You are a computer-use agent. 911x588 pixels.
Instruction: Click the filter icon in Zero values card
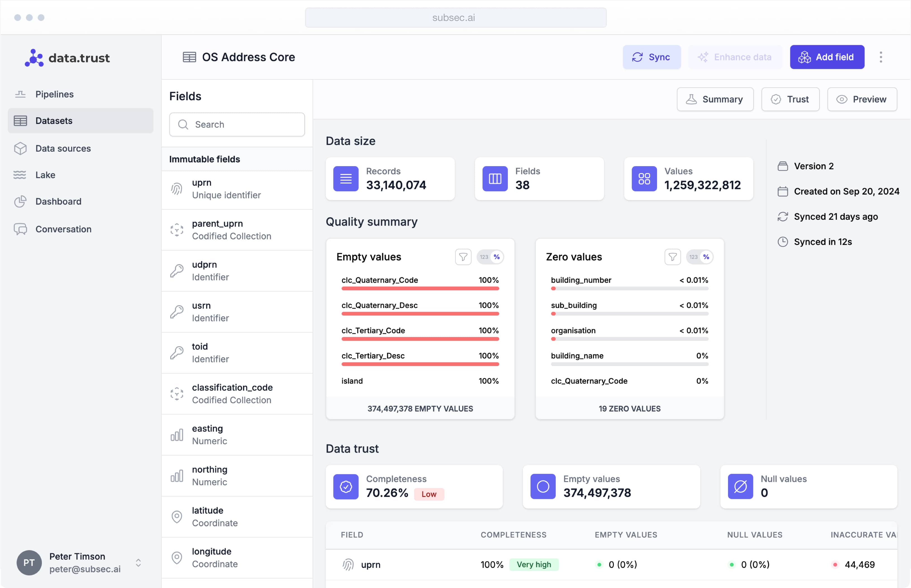pyautogui.click(x=672, y=257)
